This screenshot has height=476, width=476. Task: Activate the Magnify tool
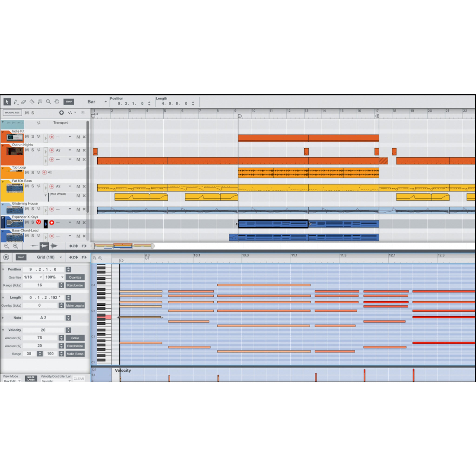click(48, 102)
